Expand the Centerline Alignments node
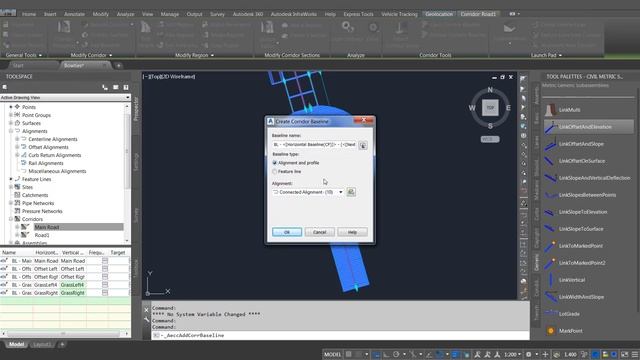The width and height of the screenshot is (640, 360). pyautogui.click(x=17, y=139)
